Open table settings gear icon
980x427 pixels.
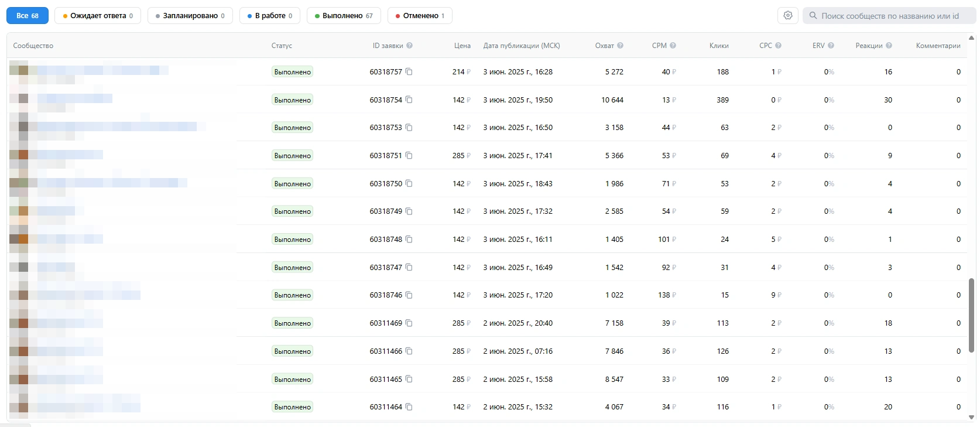pos(788,16)
